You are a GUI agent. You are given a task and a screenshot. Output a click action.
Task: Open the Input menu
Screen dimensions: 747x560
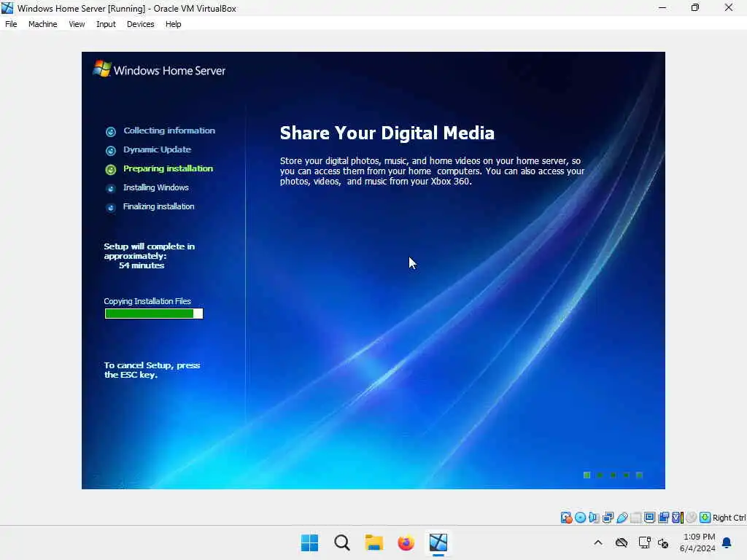coord(106,24)
